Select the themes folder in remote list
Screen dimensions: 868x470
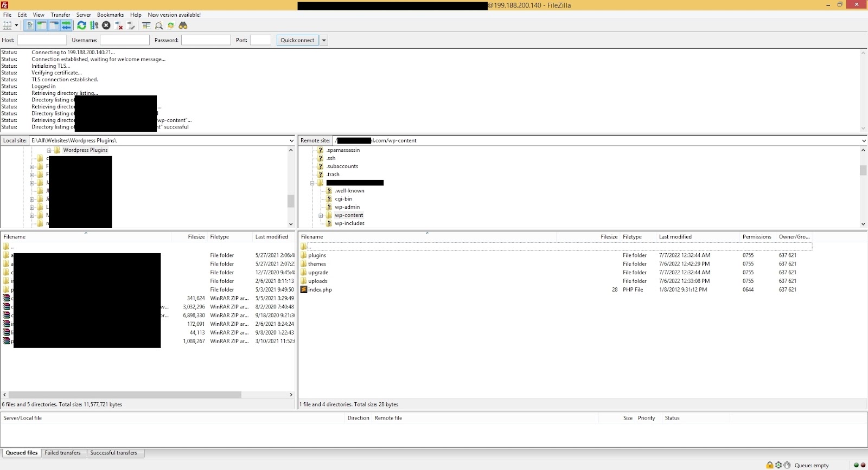point(317,264)
